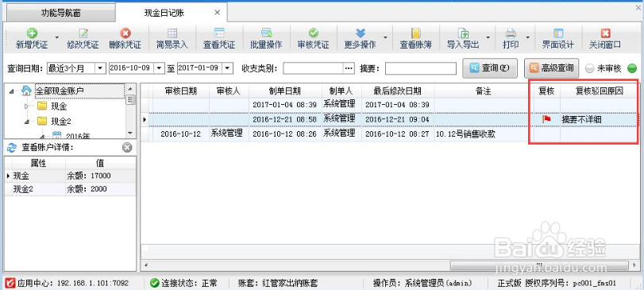Open 更多操作 more operations

pyautogui.click(x=361, y=38)
